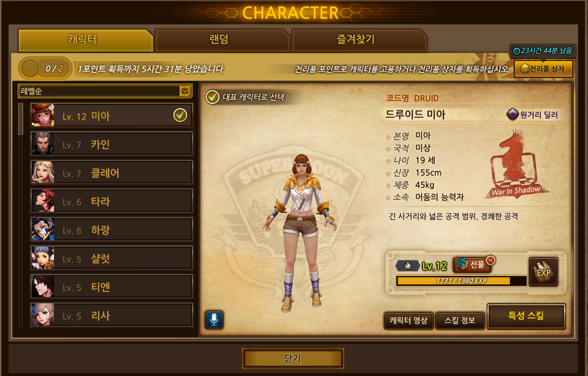Click the star rank badge icon
The width and height of the screenshot is (588, 376).
coord(407,266)
